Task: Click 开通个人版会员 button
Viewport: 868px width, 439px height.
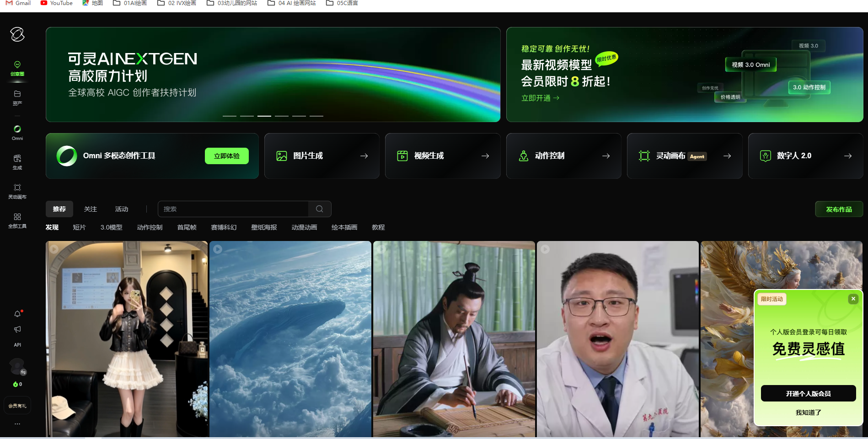Action: [808, 393]
